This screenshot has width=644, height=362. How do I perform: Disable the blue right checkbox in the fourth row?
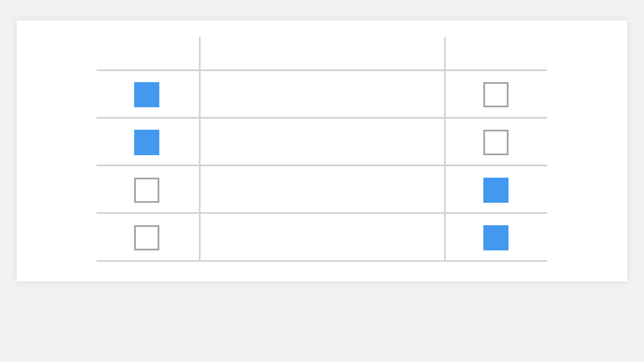[x=495, y=238]
